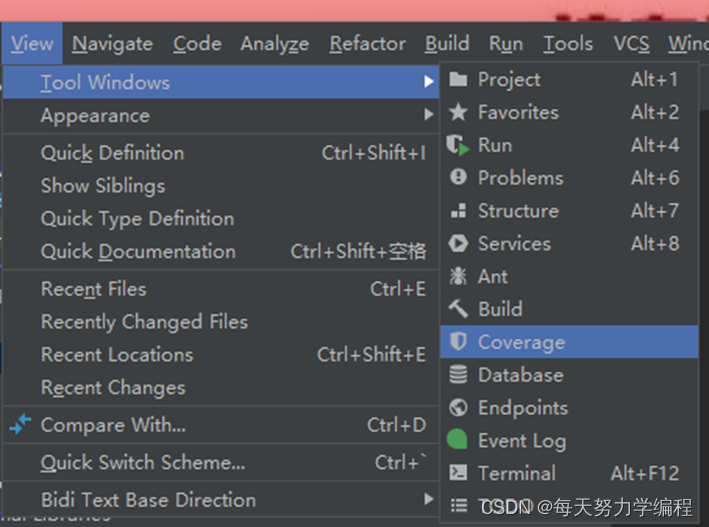Click the Structure icon
Viewport: 709px width, 527px height.
point(458,210)
